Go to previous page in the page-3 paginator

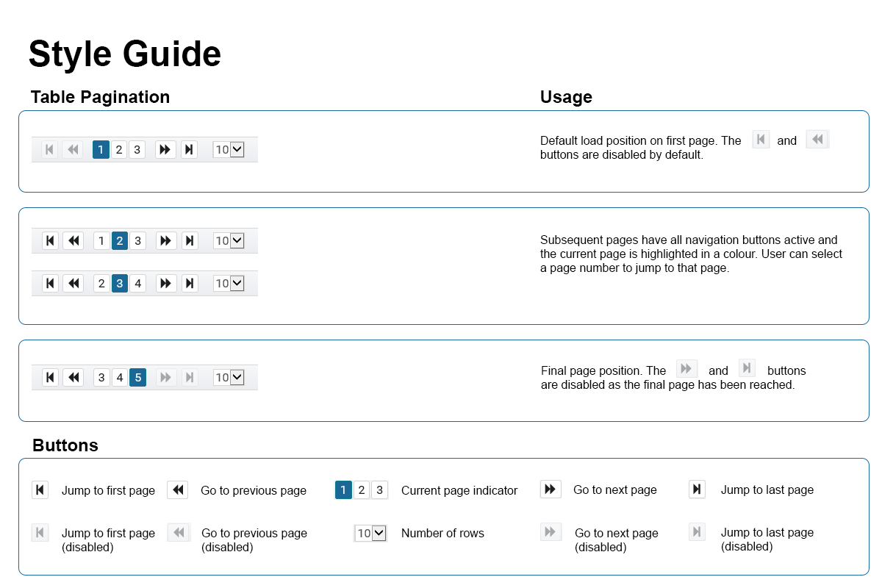73,284
